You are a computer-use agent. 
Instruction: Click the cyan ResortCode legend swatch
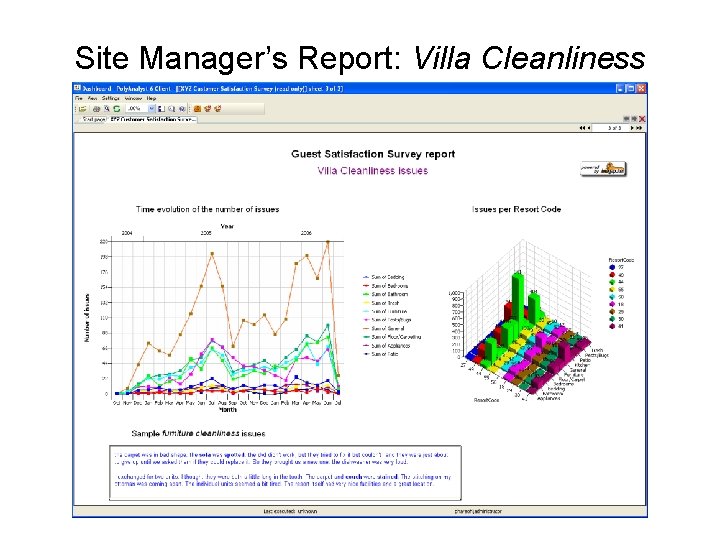click(x=612, y=297)
